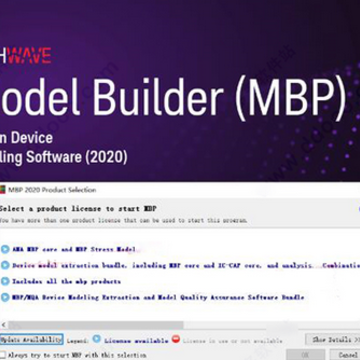The height and width of the screenshot is (360, 360).
Task: Click availability icon beside MBP/MQA bundle row
Action: [5, 297]
